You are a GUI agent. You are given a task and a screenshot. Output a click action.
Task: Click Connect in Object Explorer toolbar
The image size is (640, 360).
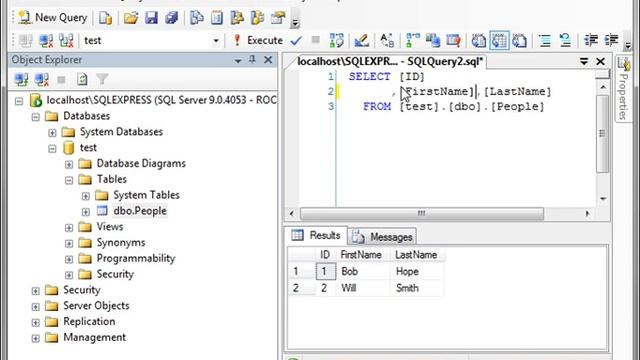(x=21, y=79)
